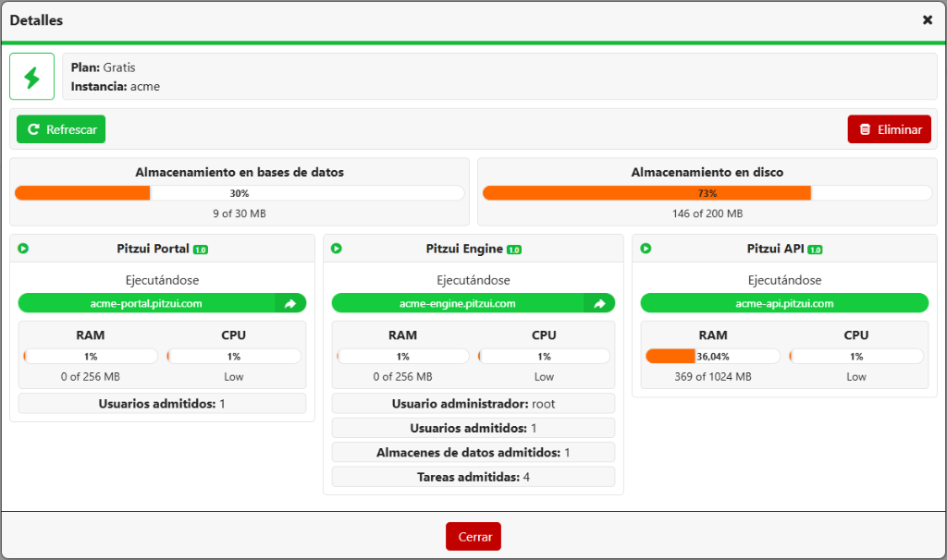Viewport: 947px width, 560px height.
Task: Click 'Ejecutándose' status under Pitzui Engine
Action: [473, 280]
